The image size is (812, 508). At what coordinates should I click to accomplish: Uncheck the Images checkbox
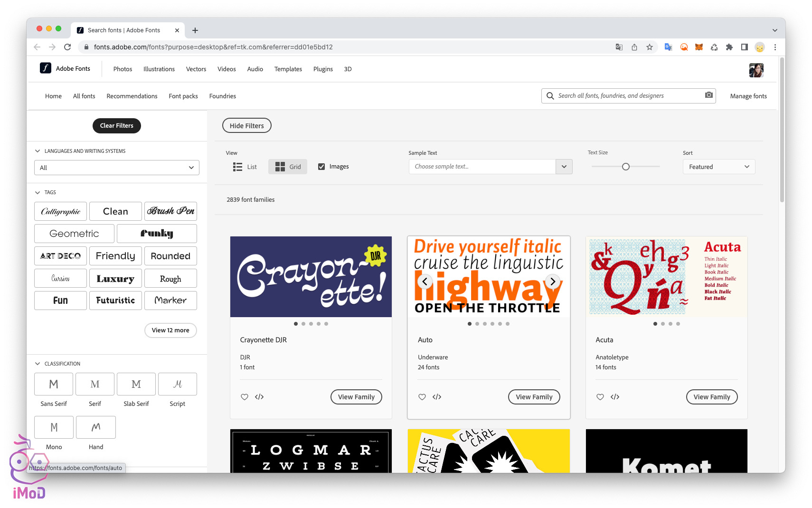pyautogui.click(x=321, y=167)
